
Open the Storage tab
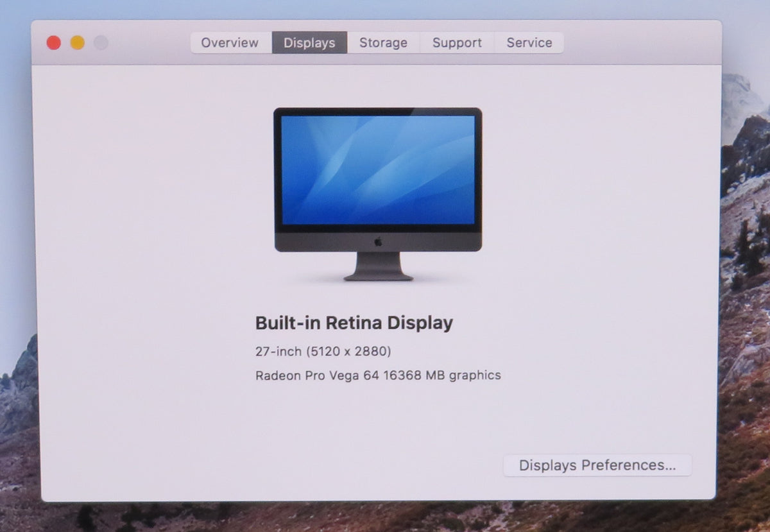383,43
